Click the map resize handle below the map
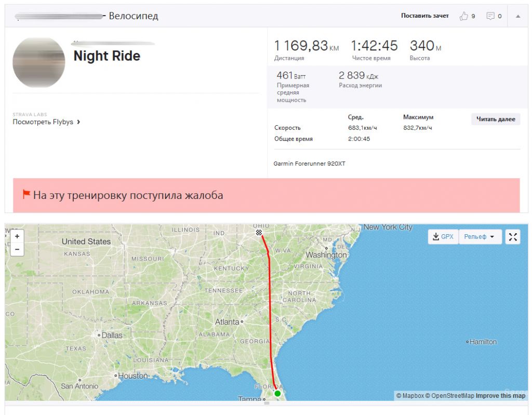Screen dimensions: 532x415 click(x=267, y=403)
